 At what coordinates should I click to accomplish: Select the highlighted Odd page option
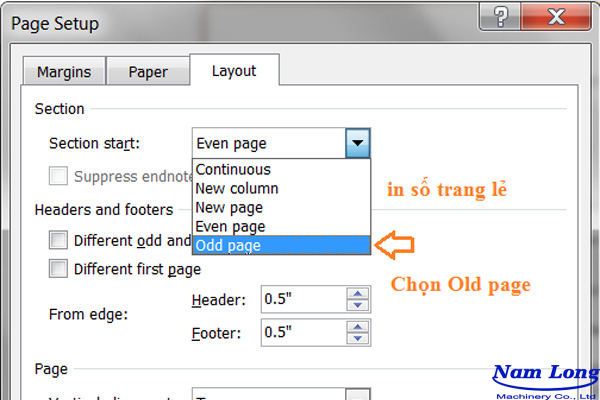click(x=230, y=245)
